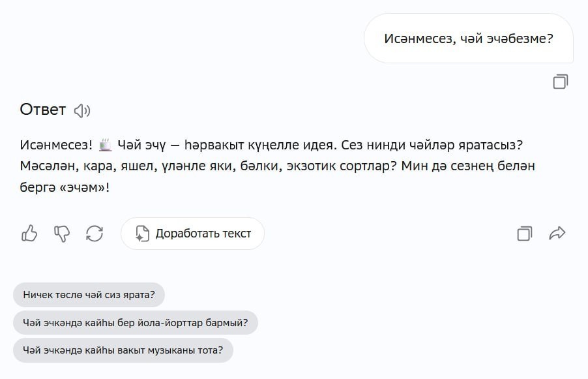Click the user message bubble "Исәнмесез, чәй эчәбезме?"
This screenshot has height=379, width=588.
point(468,38)
